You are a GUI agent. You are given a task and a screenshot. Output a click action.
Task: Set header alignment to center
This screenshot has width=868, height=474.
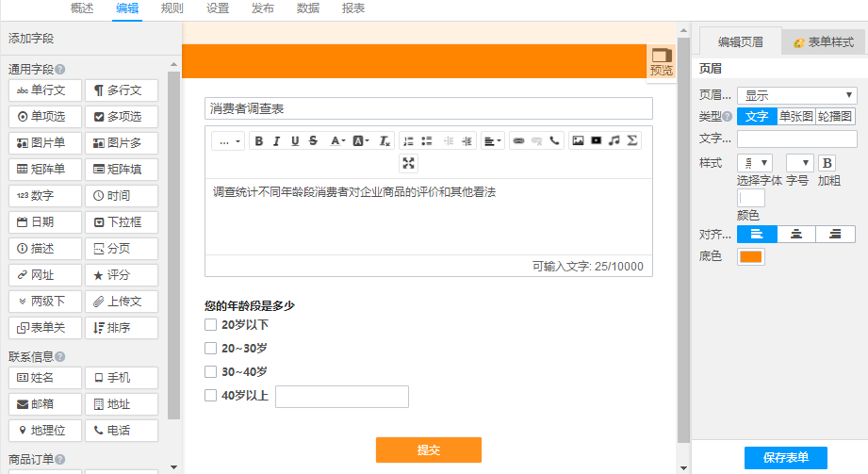[796, 235]
